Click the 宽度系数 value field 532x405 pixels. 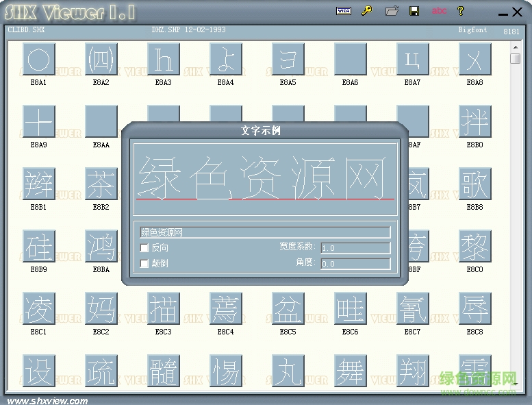click(x=355, y=248)
